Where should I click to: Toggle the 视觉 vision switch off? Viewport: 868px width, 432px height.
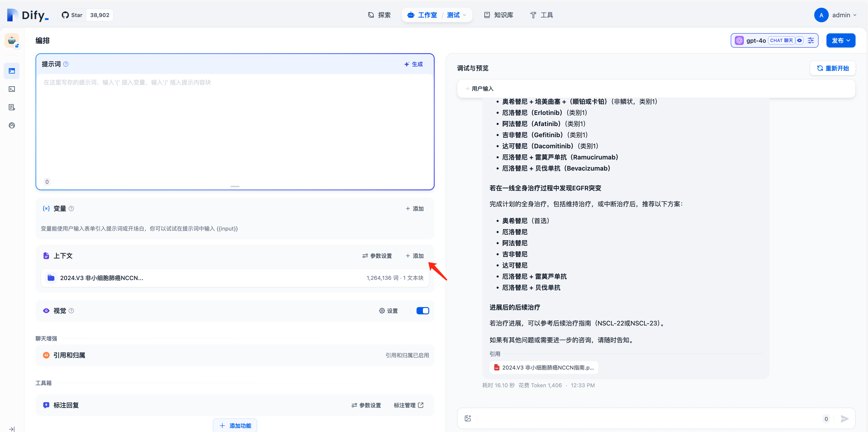[x=423, y=310]
